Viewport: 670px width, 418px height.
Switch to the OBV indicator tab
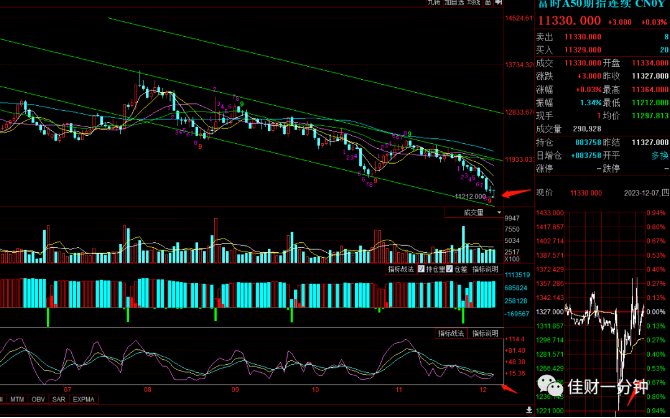pos(38,400)
